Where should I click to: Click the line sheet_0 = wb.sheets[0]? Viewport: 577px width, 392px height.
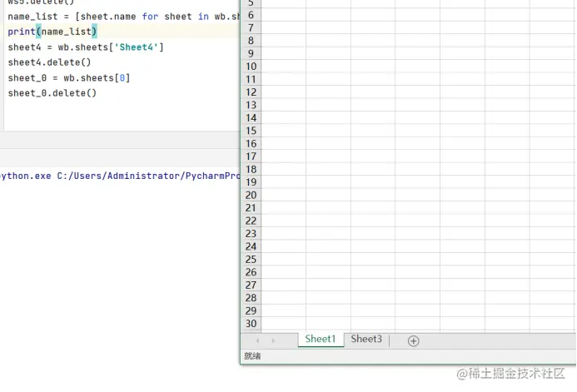tap(69, 78)
